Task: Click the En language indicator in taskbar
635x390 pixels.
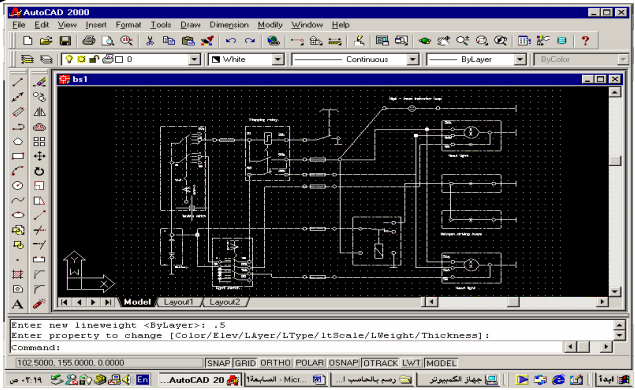Action: tap(142, 380)
